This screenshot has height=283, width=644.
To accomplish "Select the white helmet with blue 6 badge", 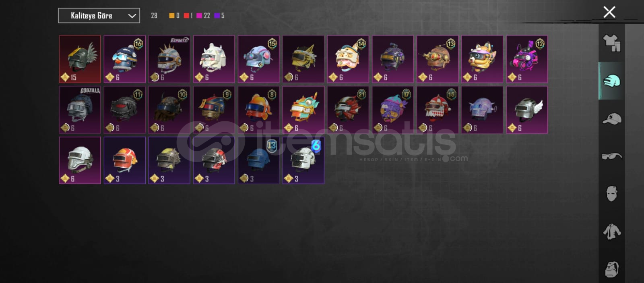I will point(303,160).
